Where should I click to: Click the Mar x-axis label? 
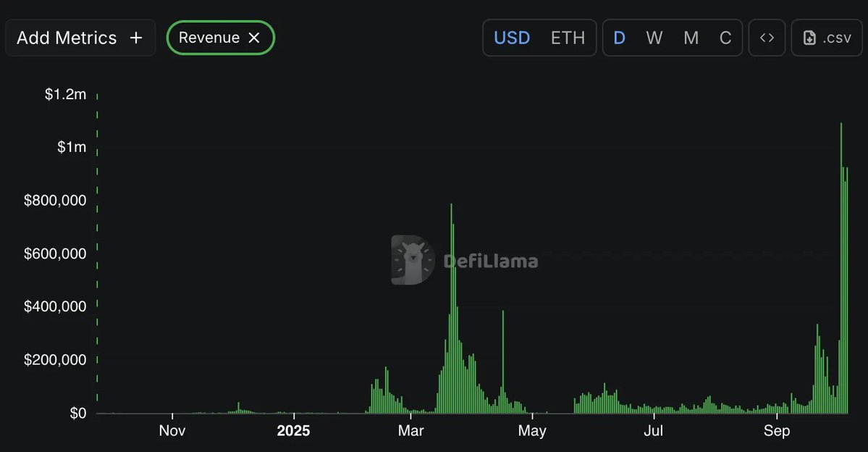coord(410,430)
